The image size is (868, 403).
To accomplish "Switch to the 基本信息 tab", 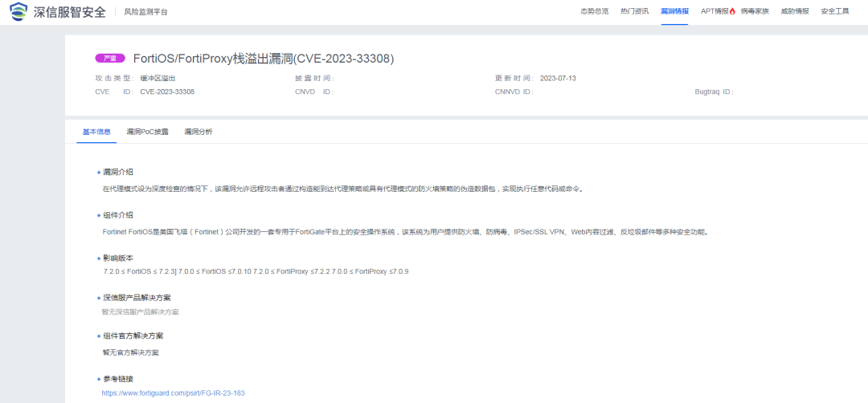I will [97, 132].
